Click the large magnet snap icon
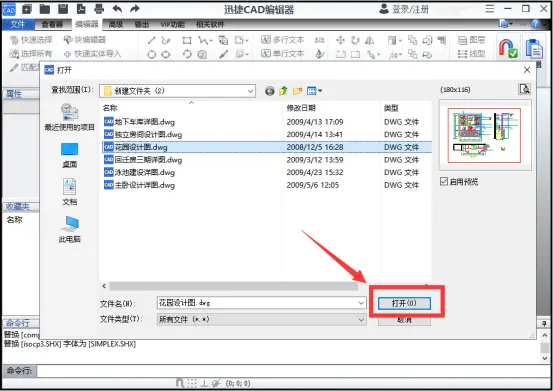The width and height of the screenshot is (553, 391). (508, 48)
